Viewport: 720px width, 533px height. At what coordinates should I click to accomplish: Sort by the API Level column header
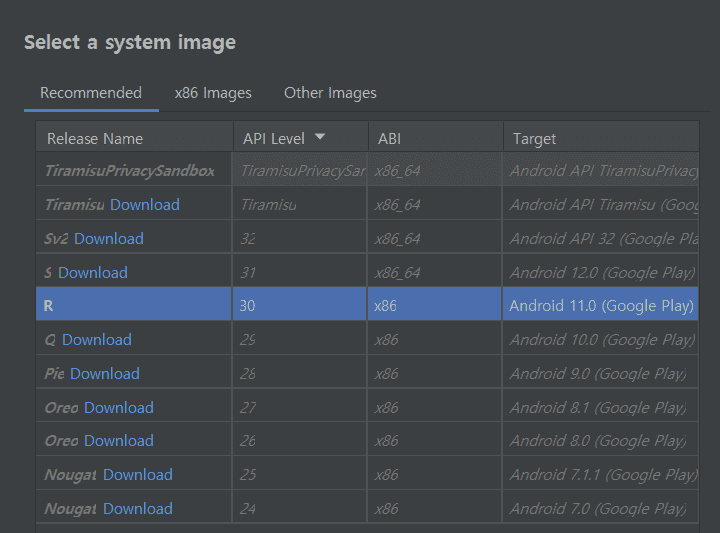[301, 137]
